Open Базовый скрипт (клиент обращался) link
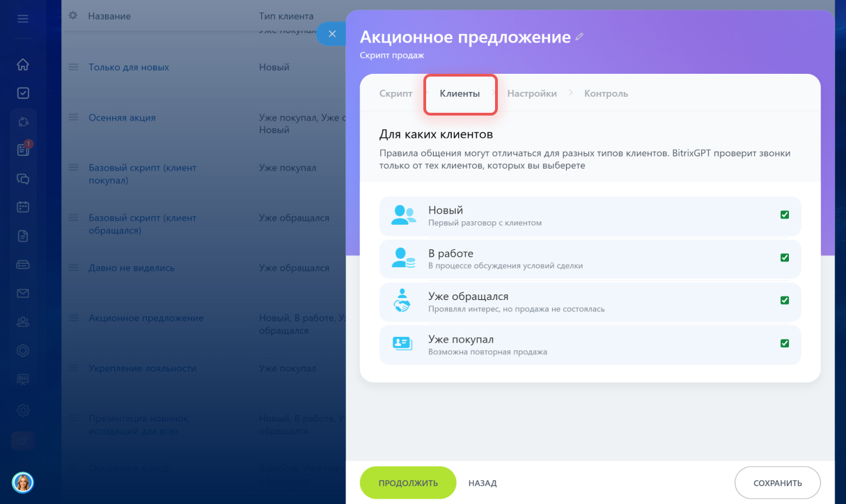The width and height of the screenshot is (846, 504). [143, 224]
